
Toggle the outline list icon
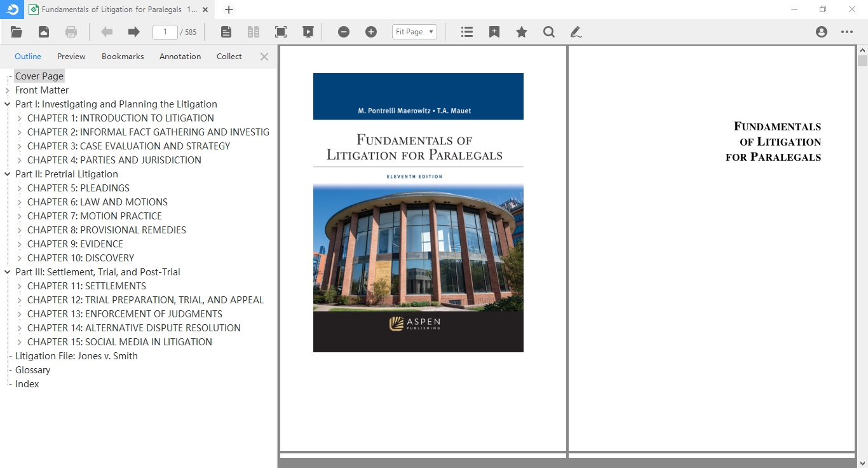point(467,32)
